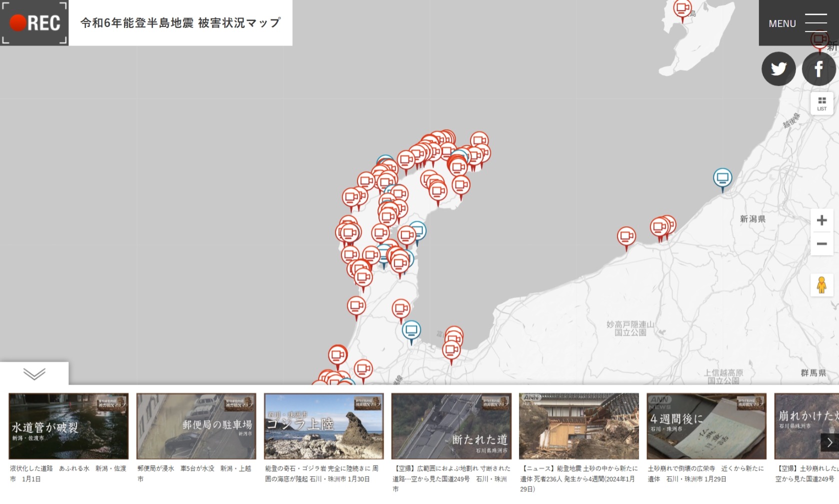This screenshot has width=839, height=504.
Task: Open caption 郵便局が浸水 車5台が水没
Action: click(x=195, y=474)
